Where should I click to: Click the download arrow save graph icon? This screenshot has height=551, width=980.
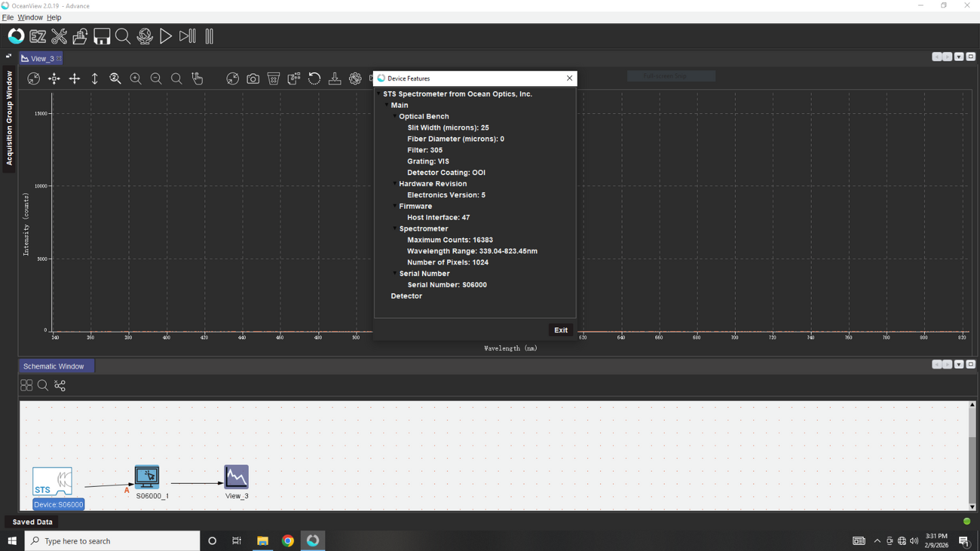(x=335, y=79)
